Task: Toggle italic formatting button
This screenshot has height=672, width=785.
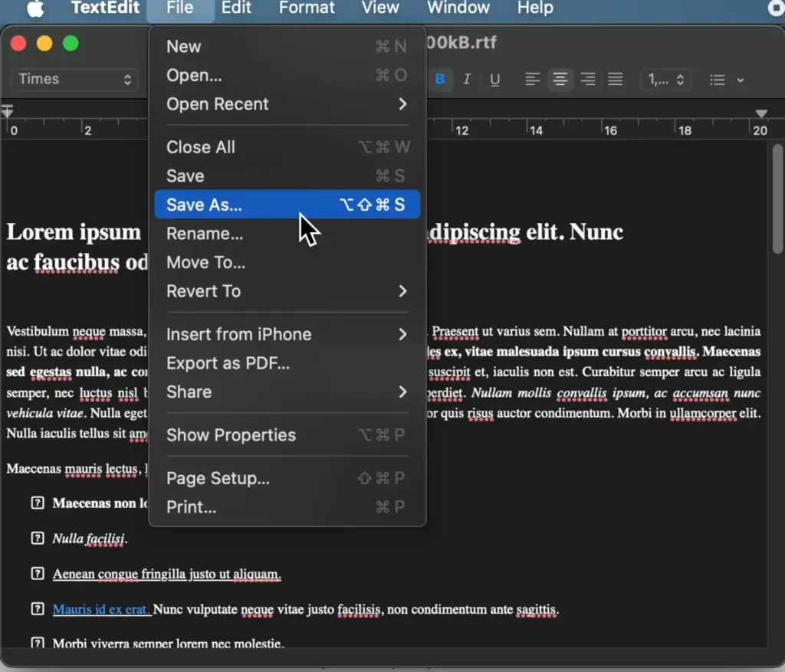Action: tap(467, 79)
